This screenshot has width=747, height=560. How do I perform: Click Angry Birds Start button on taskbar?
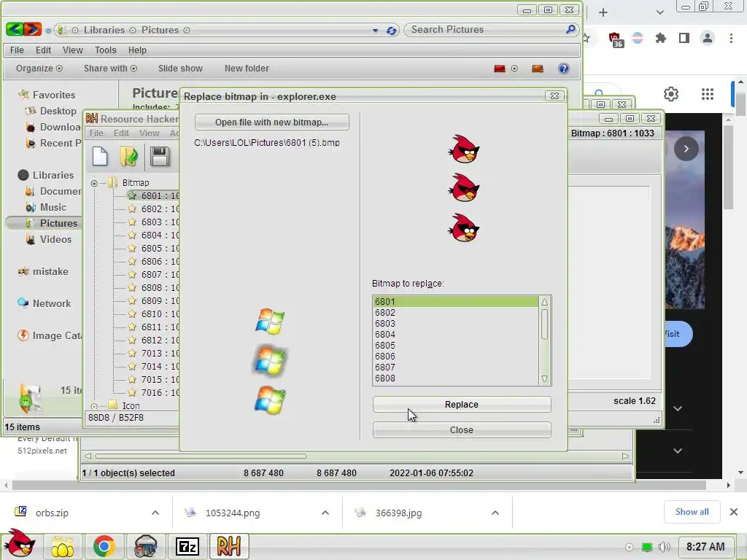pos(19,543)
